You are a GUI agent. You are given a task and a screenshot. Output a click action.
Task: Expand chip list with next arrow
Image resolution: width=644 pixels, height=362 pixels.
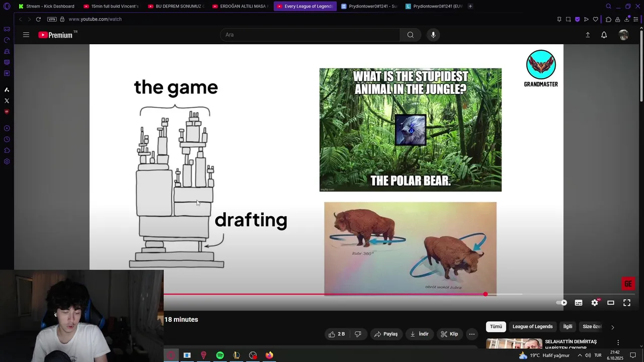pos(612,327)
